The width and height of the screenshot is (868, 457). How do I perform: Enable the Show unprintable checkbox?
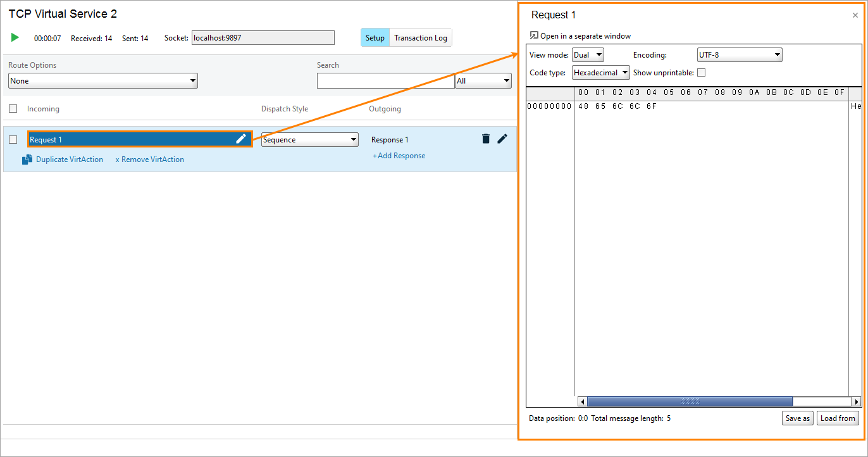point(701,72)
